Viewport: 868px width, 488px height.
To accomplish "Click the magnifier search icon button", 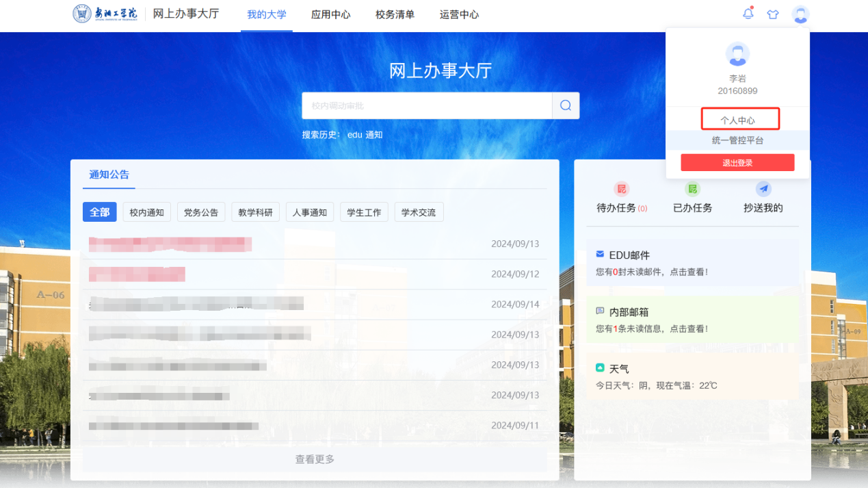I will point(566,105).
